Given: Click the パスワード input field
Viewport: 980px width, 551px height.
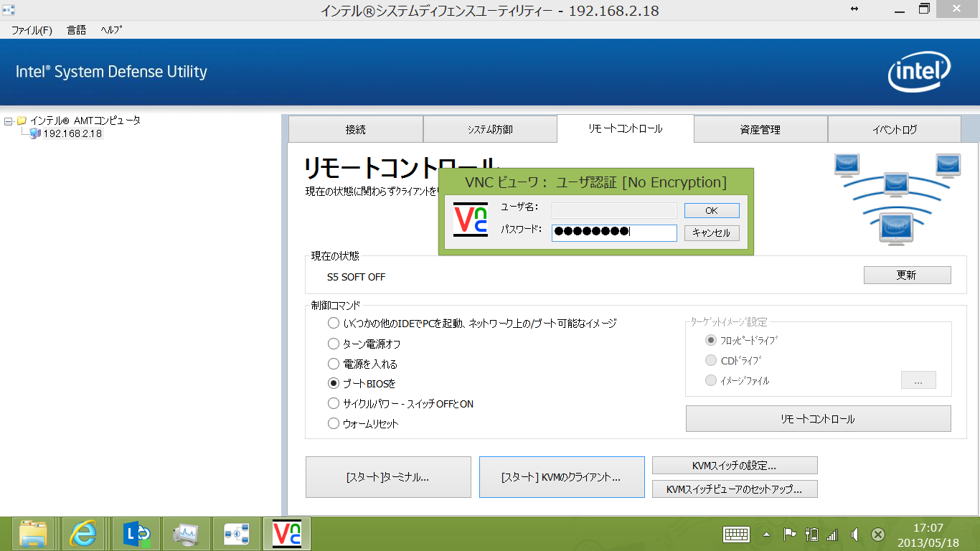Looking at the screenshot, I should [614, 232].
